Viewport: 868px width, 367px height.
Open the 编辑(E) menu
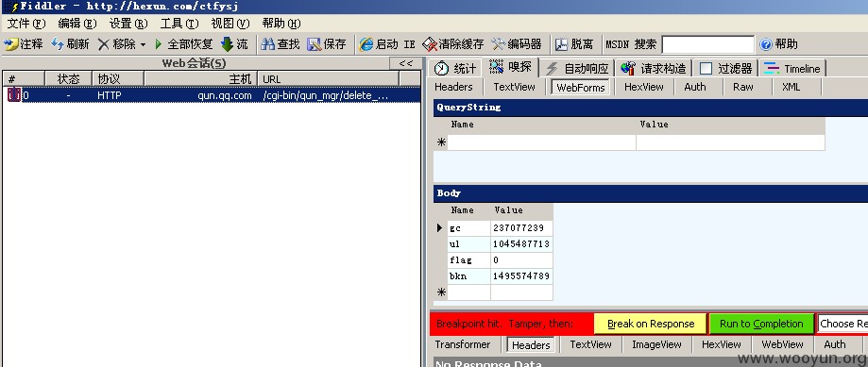pos(77,24)
